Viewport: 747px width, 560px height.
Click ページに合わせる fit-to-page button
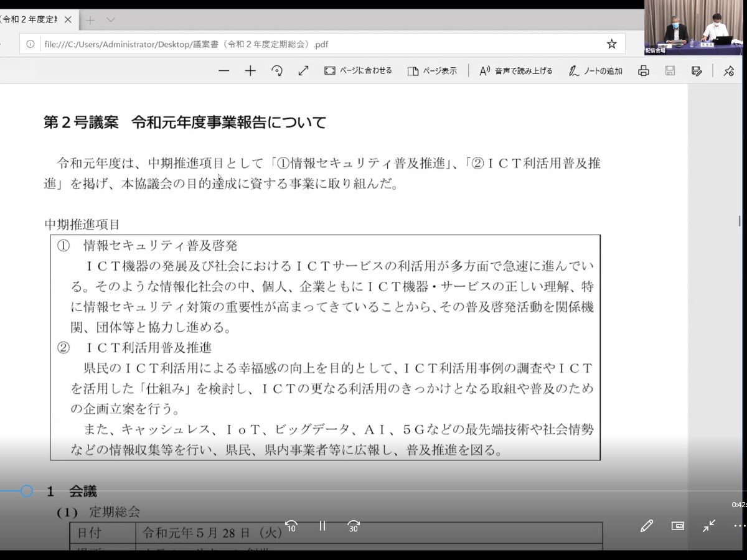click(358, 71)
